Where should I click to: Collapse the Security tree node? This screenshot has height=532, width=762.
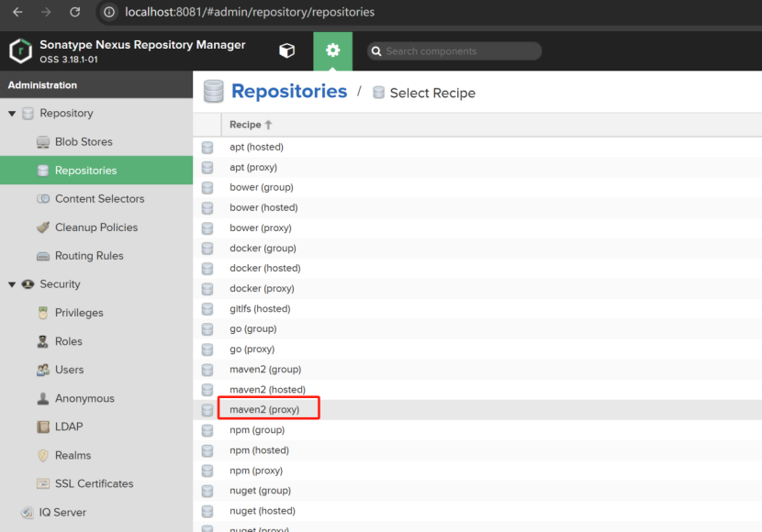pyautogui.click(x=12, y=284)
